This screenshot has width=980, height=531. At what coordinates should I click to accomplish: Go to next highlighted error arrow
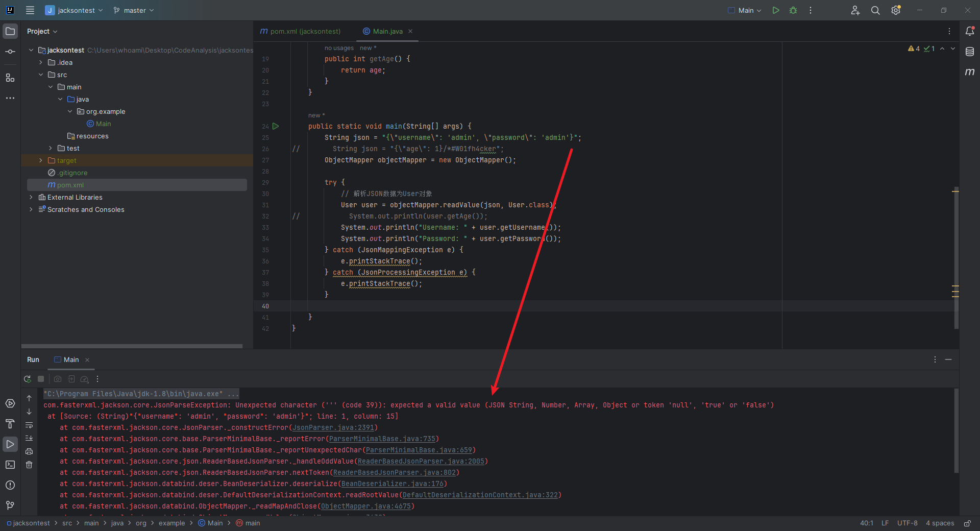953,49
